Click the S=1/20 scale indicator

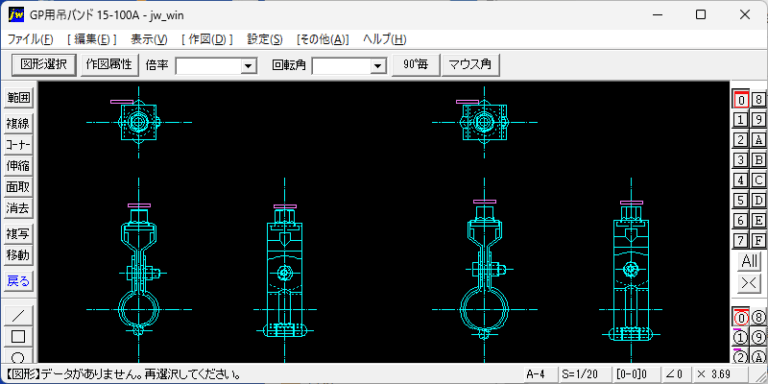[585, 374]
